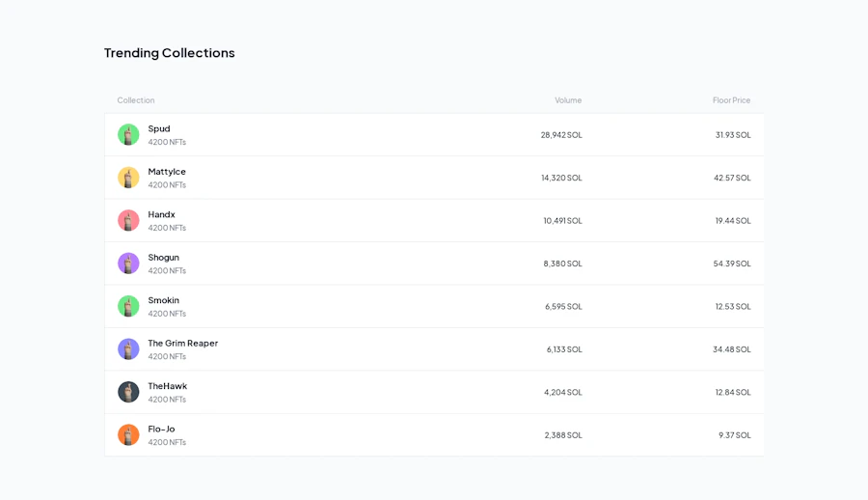Open the Spud collection name link

tap(159, 128)
